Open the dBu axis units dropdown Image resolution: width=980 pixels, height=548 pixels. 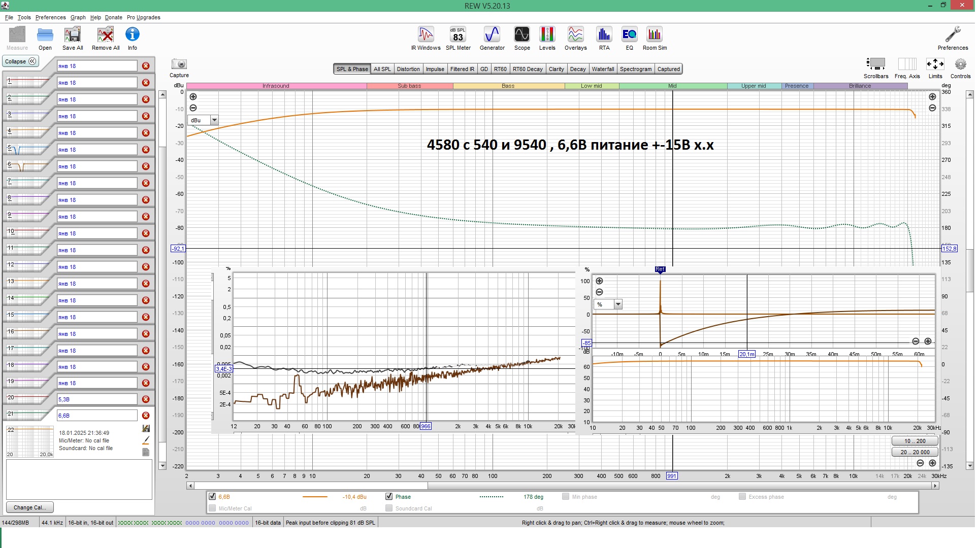click(214, 120)
